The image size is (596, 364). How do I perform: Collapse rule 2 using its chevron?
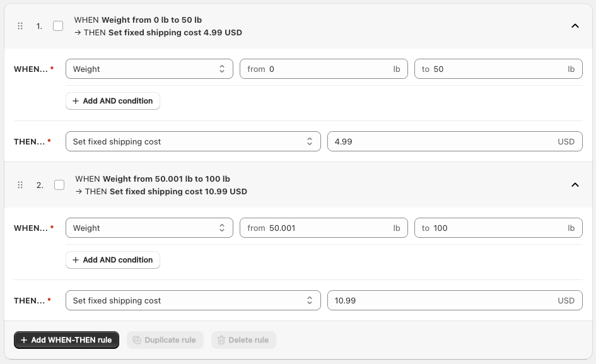pos(575,185)
